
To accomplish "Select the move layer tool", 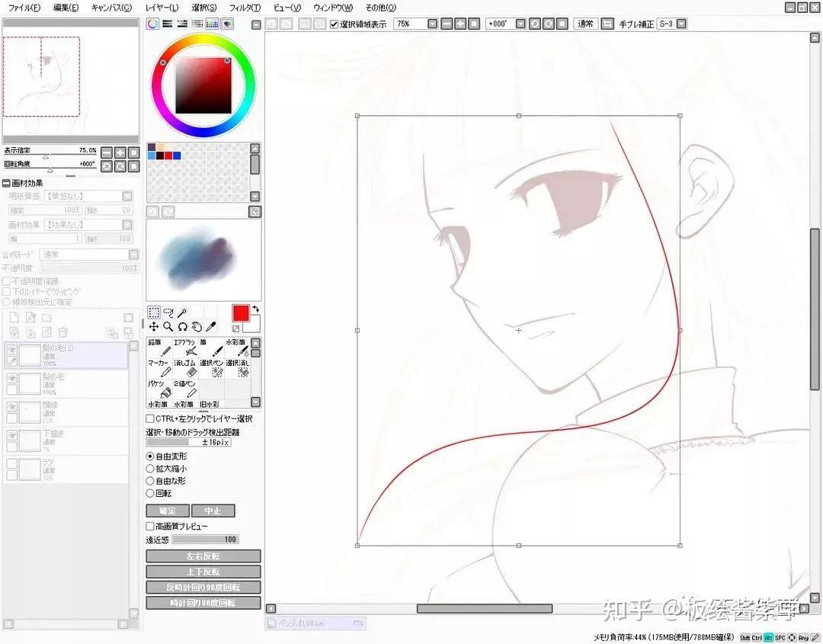I will (154, 327).
